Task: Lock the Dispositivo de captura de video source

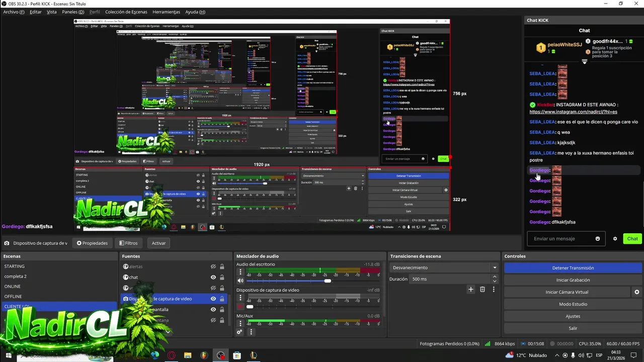Action: tap(222, 299)
